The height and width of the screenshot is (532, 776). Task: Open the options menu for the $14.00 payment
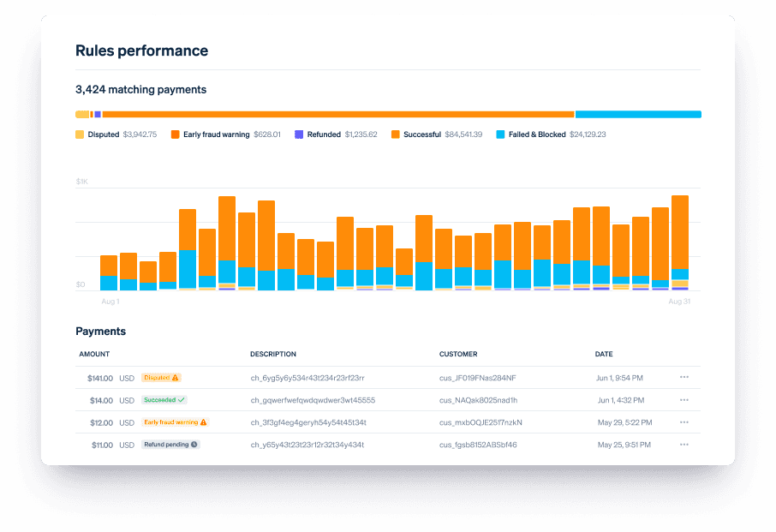[684, 400]
